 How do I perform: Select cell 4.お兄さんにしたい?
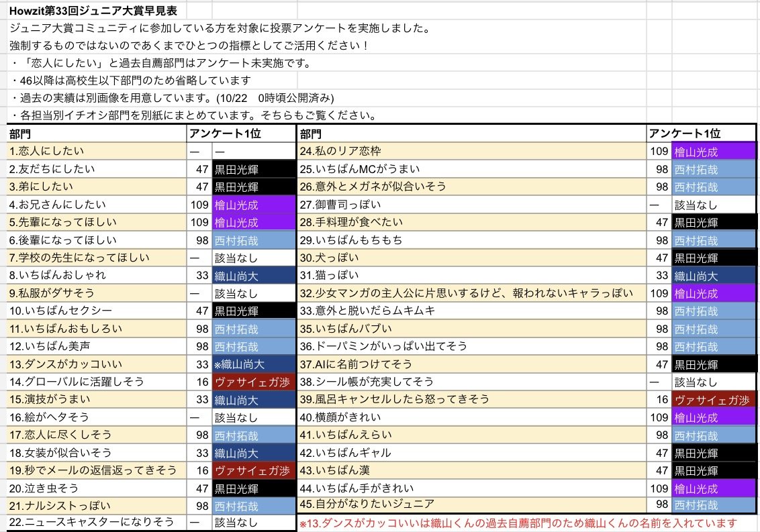pyautogui.click(x=97, y=204)
